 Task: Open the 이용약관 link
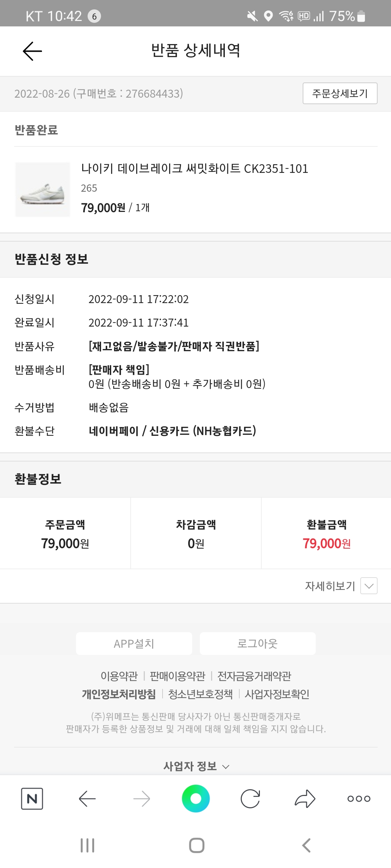[x=119, y=676]
